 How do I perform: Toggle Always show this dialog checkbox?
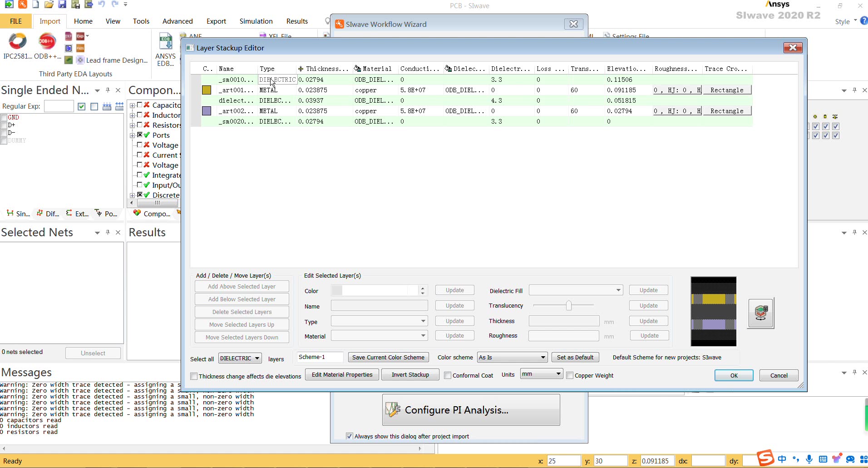pos(349,436)
